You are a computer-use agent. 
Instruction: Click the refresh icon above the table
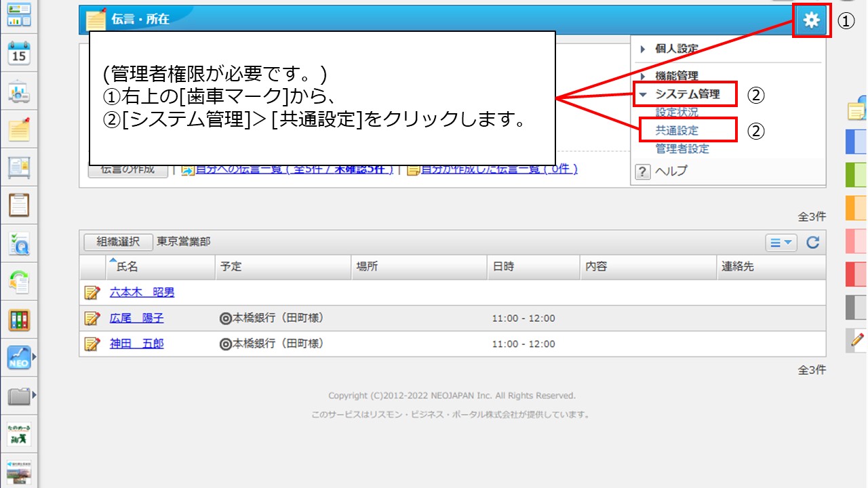pyautogui.click(x=812, y=242)
